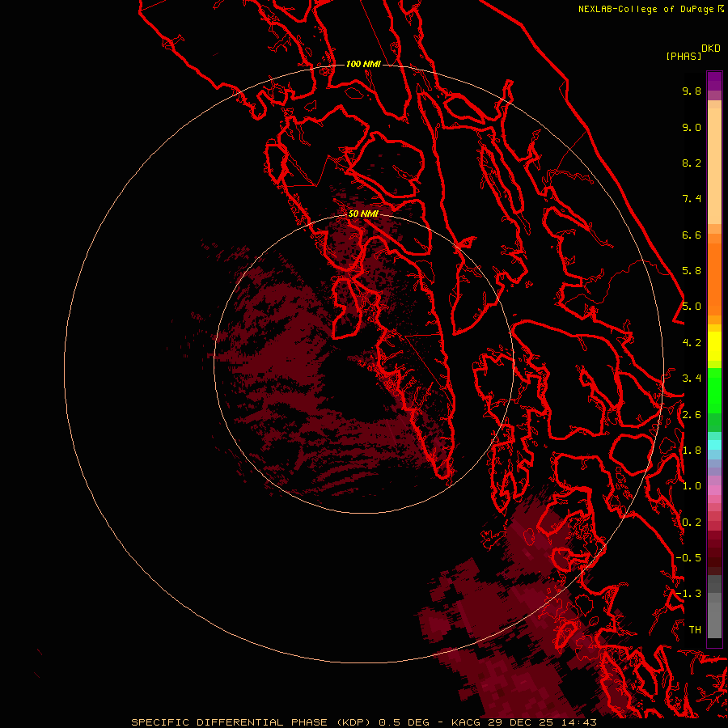Select the 1.8 legend value
The image size is (728, 728).
[692, 451]
